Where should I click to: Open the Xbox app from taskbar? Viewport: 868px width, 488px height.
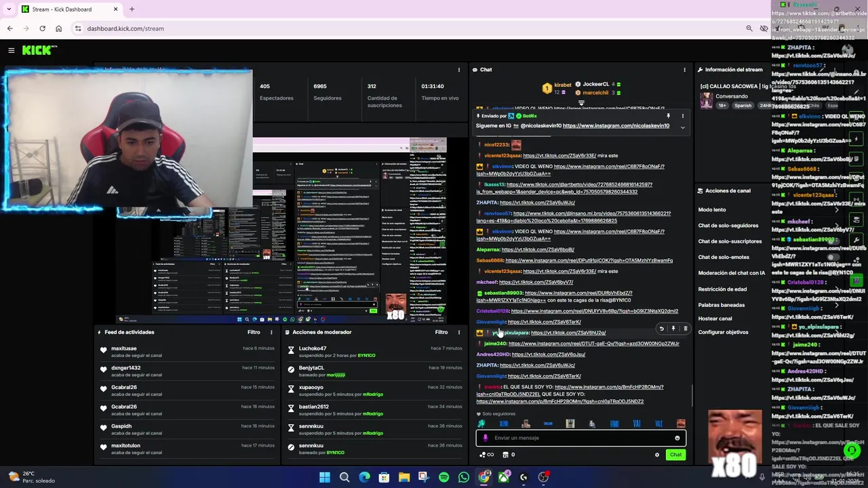(503, 477)
